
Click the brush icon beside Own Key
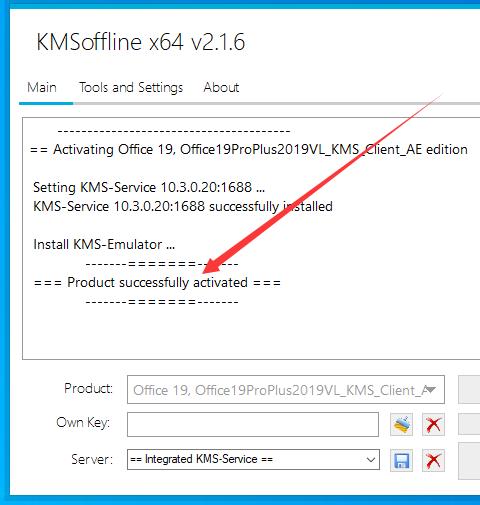[x=401, y=425]
